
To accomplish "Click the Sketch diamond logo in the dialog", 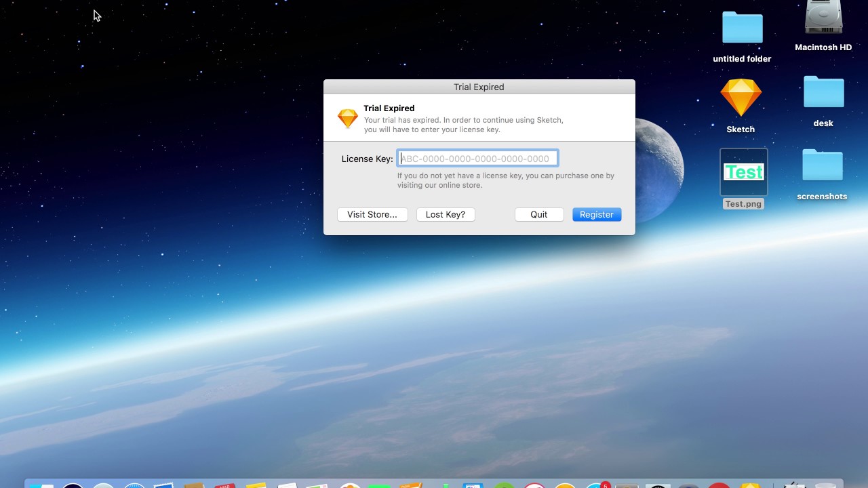I will (347, 117).
